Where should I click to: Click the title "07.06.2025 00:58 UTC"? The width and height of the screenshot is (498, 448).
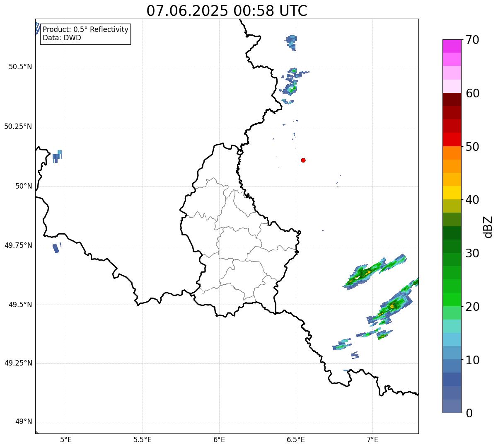pos(227,11)
